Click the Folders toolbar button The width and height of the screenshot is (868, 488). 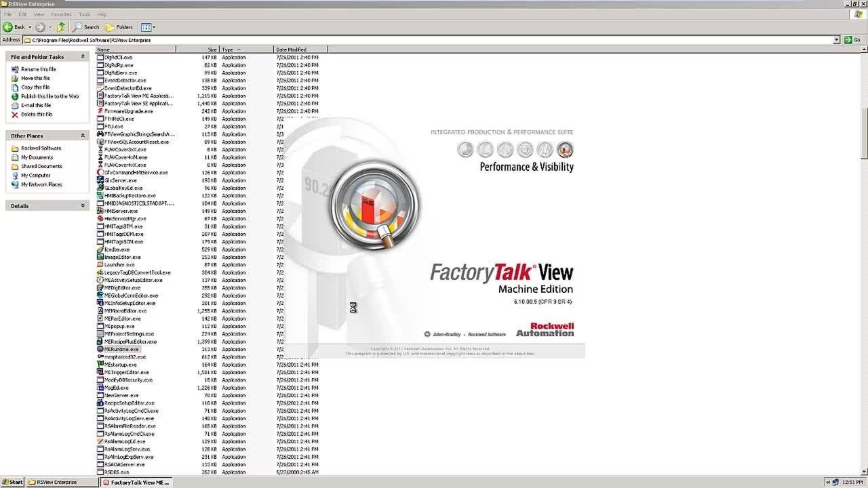[x=119, y=27]
